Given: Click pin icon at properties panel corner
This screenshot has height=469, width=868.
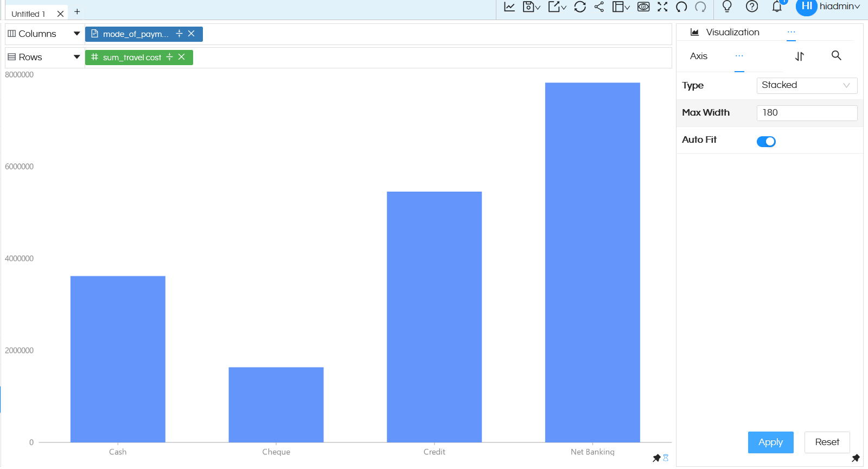Looking at the screenshot, I should (856, 458).
